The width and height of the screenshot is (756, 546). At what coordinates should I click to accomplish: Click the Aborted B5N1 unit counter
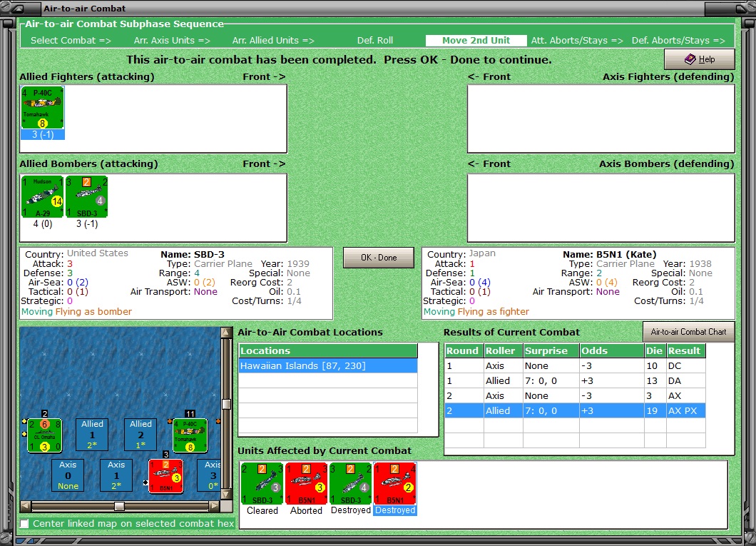pyautogui.click(x=307, y=483)
